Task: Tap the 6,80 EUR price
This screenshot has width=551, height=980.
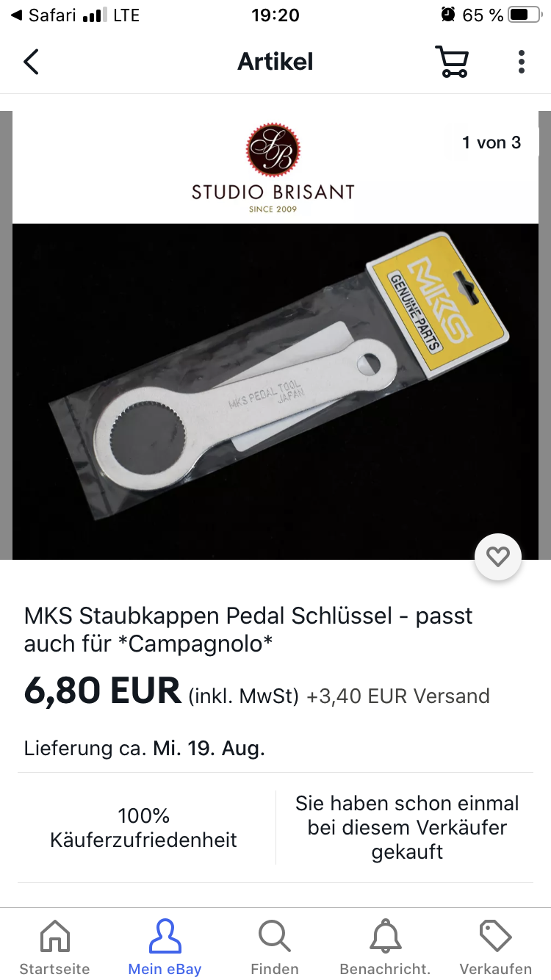Action: pos(102,691)
